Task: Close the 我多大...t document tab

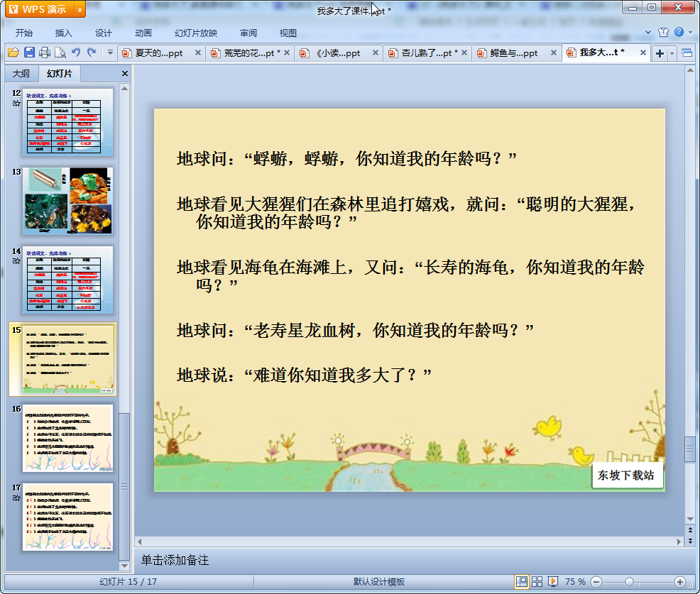Action: coord(643,53)
